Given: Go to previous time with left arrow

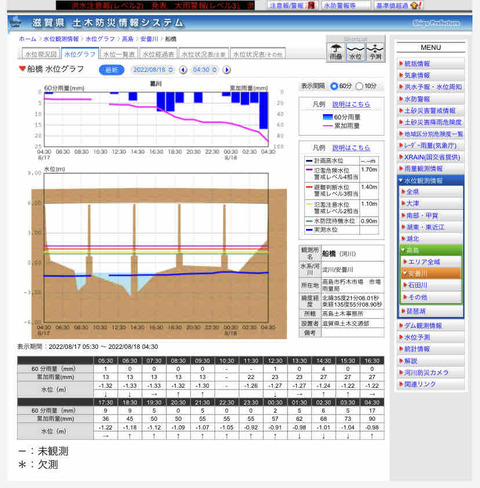Looking at the screenshot, I should [x=183, y=70].
